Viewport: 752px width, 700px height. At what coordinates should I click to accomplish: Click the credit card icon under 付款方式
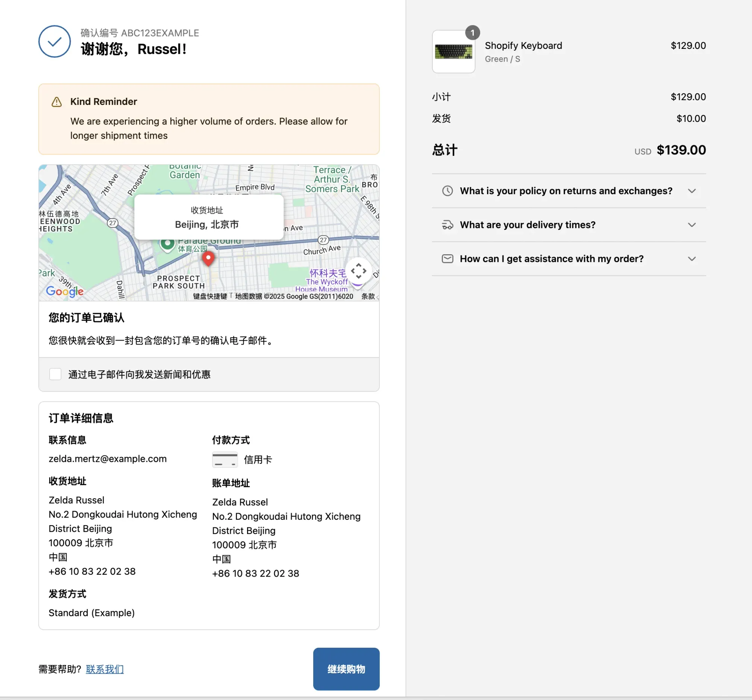pos(225,459)
